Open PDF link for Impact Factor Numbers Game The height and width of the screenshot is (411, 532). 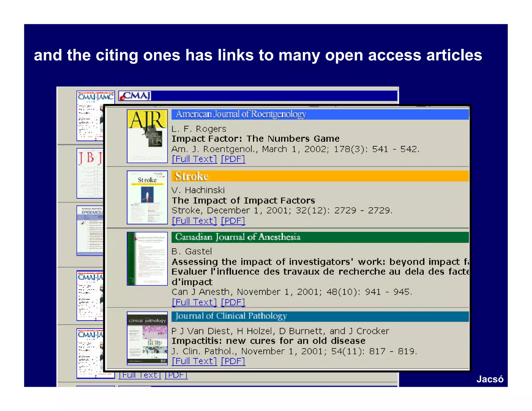(x=233, y=159)
